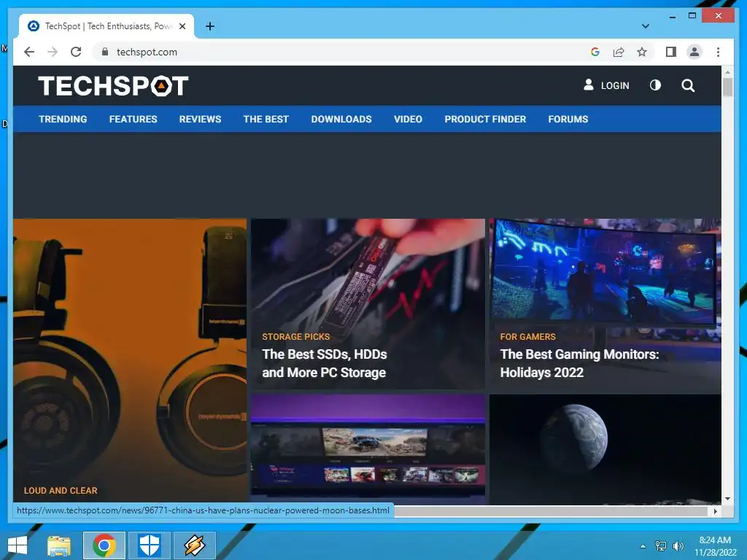The width and height of the screenshot is (747, 560).
Task: Reload the TechSpot page
Action: pos(76,52)
